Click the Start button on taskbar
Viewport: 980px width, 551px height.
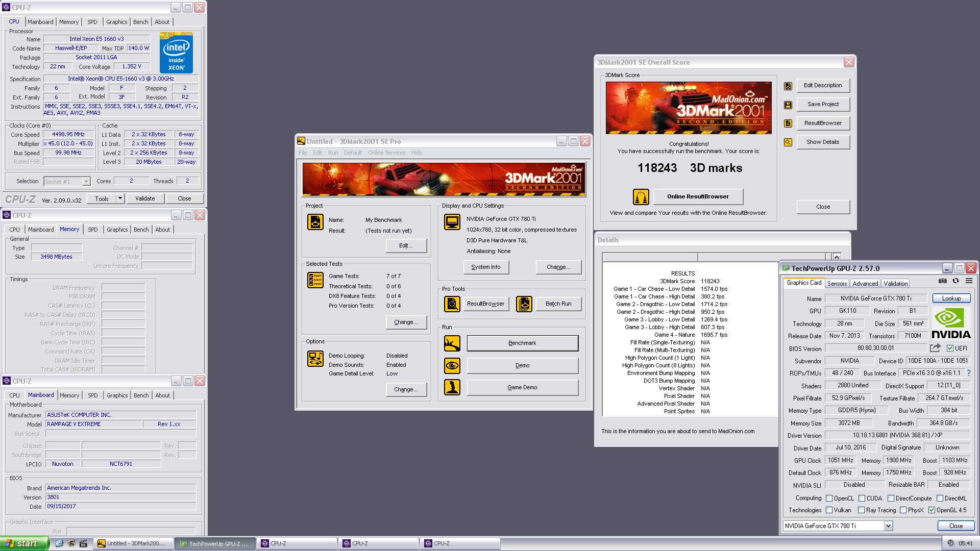click(23, 543)
